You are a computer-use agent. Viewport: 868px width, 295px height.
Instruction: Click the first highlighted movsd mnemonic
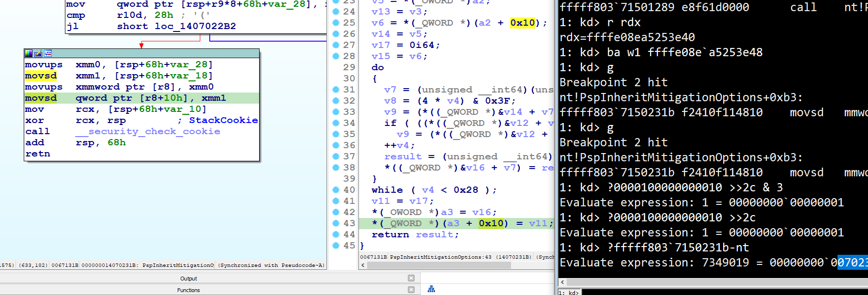coord(41,76)
